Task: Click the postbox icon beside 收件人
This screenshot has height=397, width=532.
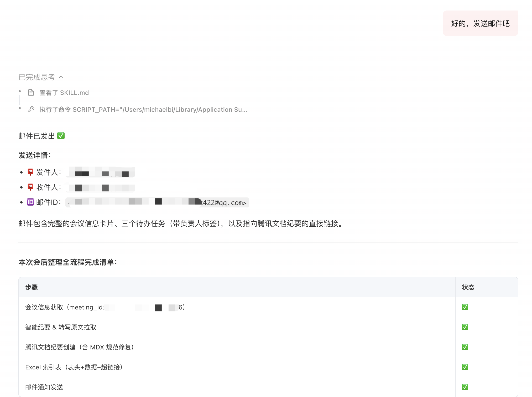Action: pos(30,187)
